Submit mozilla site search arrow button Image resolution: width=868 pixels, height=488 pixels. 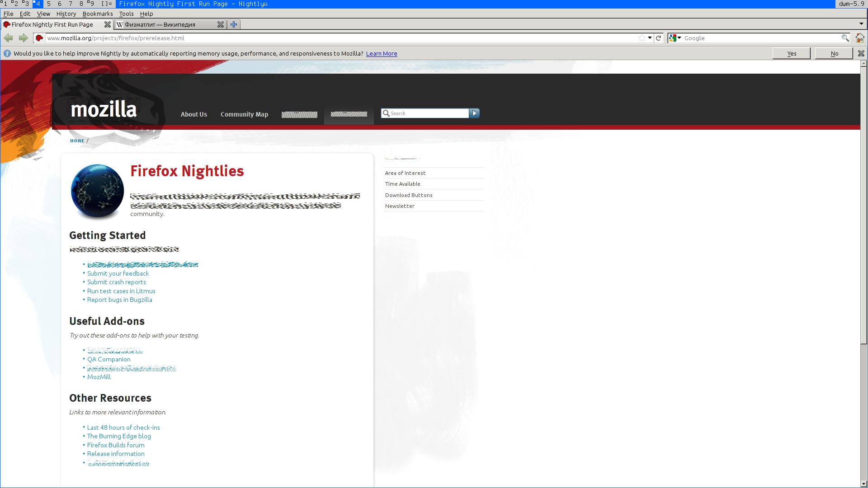474,113
